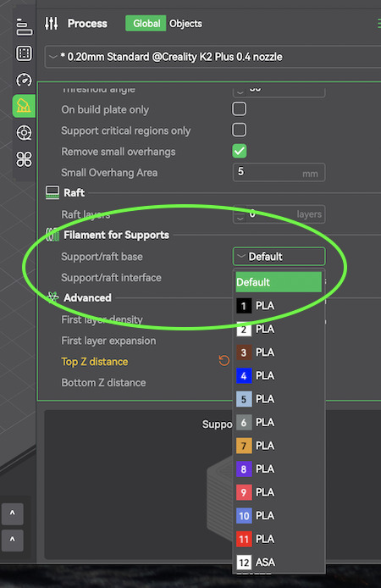Click the upper caret arrow button

13,513
